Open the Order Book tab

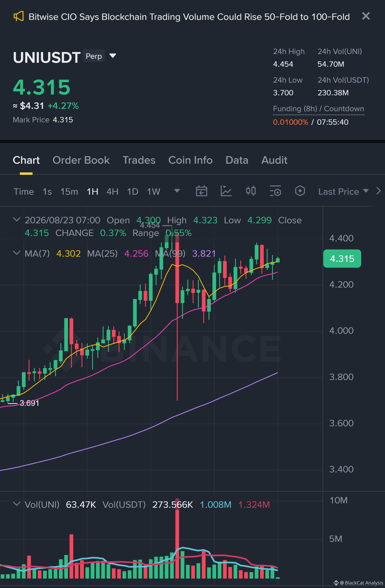pos(81,160)
